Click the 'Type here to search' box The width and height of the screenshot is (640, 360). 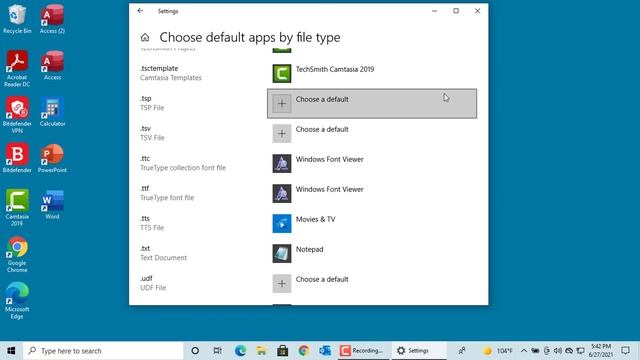tap(103, 351)
